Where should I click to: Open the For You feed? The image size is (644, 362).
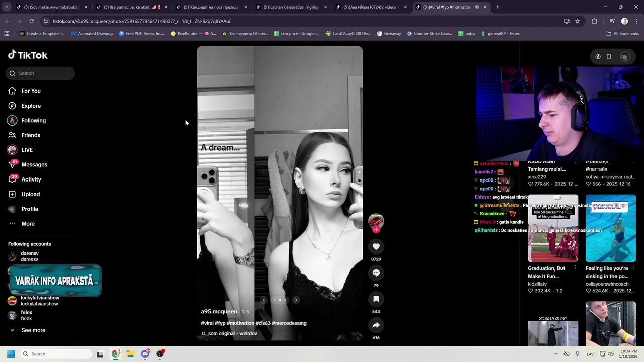point(31,91)
